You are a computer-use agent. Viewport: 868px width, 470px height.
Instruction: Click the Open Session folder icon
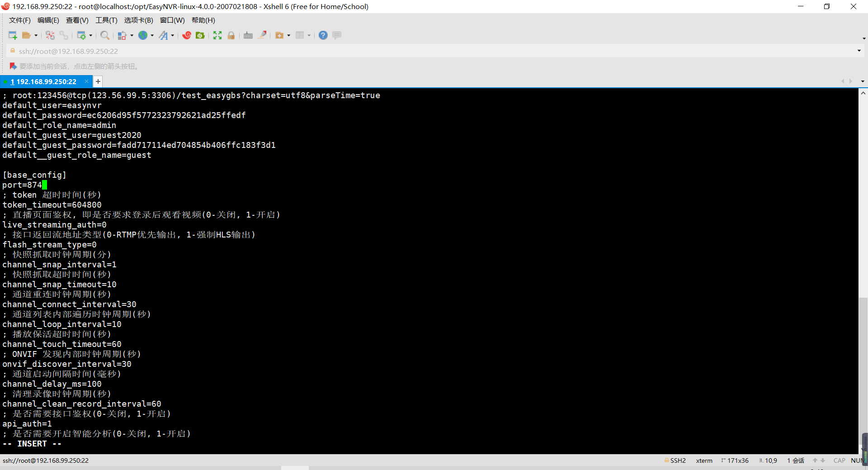pyautogui.click(x=27, y=35)
